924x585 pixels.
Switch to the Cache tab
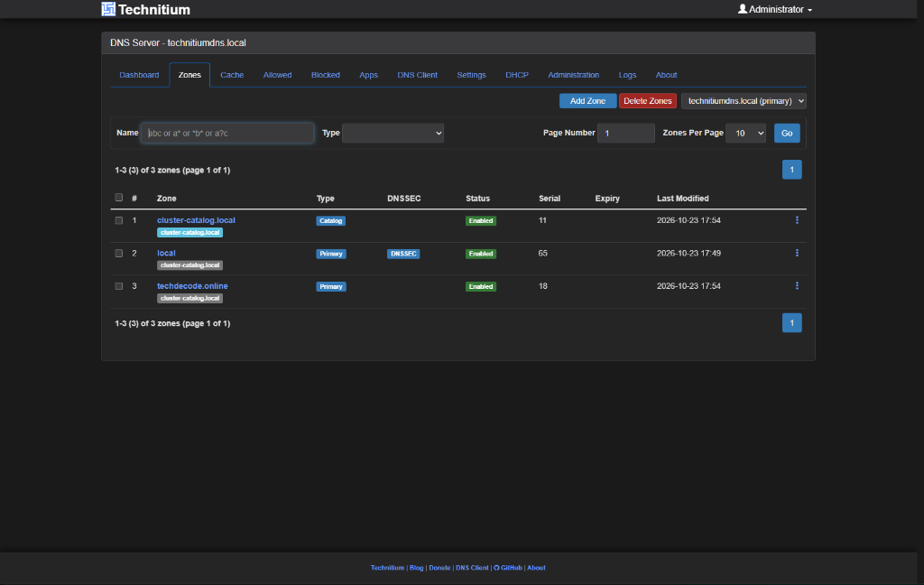tap(232, 75)
